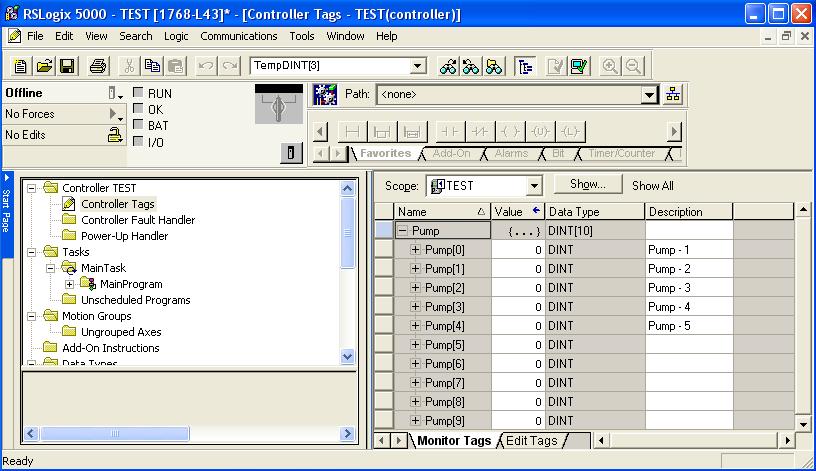Insert Output Latch instruction
Viewport: 816px width, 471px height.
[x=570, y=132]
